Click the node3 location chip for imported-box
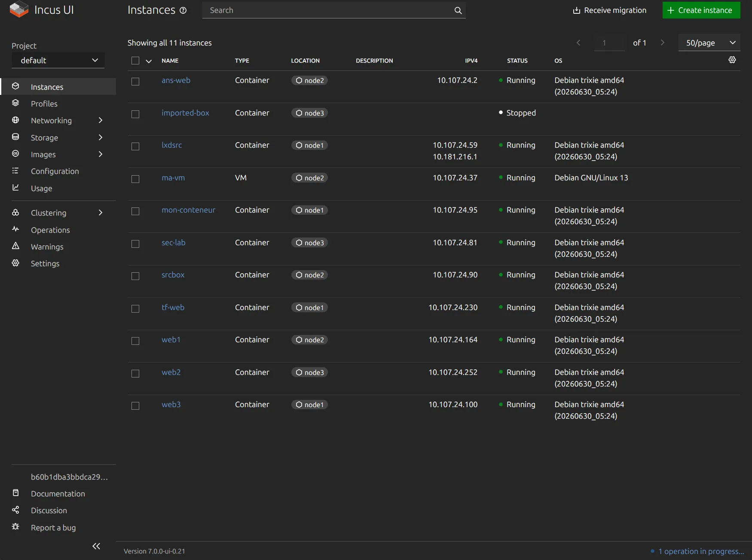Screen dimensions: 752x560 [x=309, y=113]
